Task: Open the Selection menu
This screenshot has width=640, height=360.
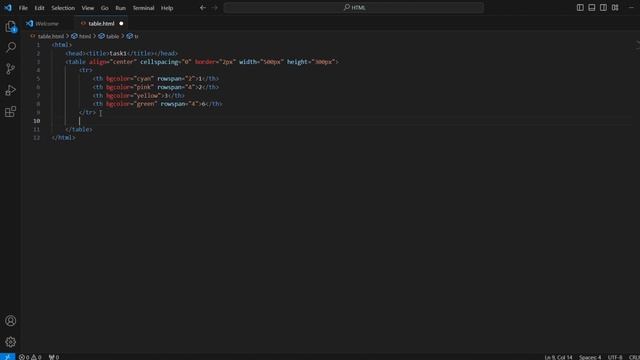Action: coord(63,8)
